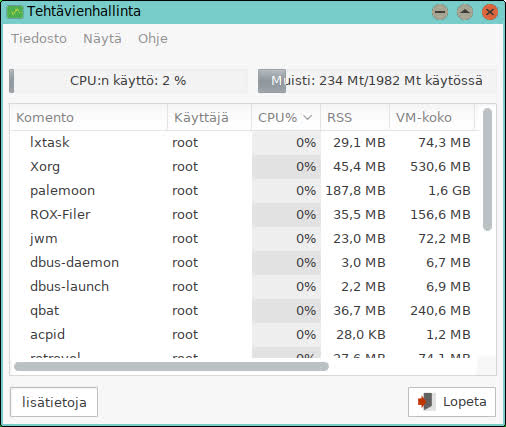Close the window with the red X
Screen dimensions: 506x427
coord(490,12)
